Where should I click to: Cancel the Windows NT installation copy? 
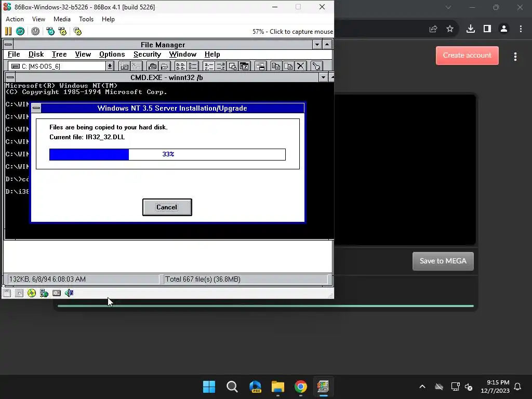pyautogui.click(x=167, y=207)
